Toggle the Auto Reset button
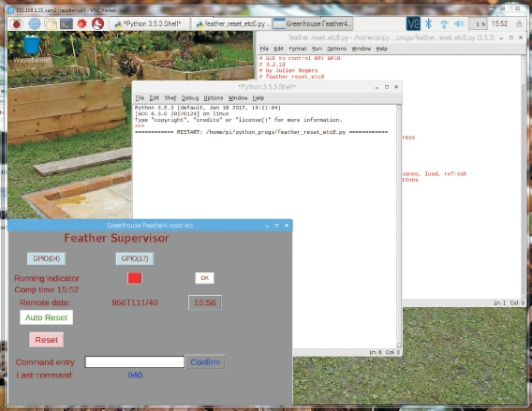Screen dimensions: 532x411 click(x=46, y=317)
